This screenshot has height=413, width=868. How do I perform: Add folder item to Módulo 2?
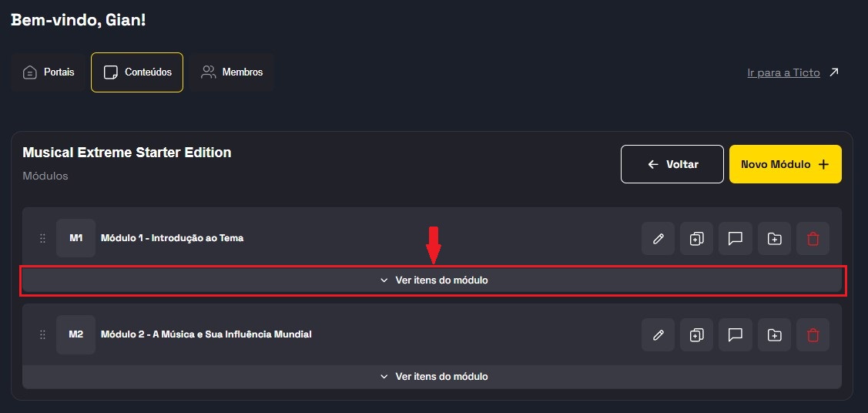pos(774,335)
